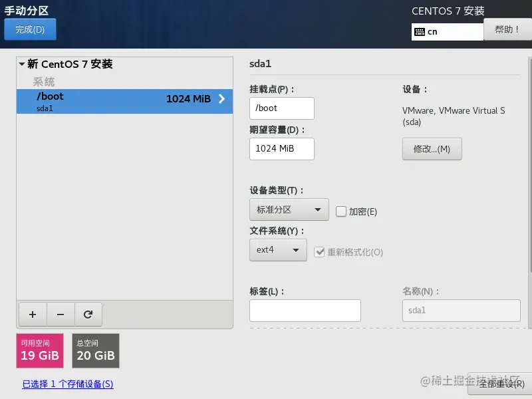This screenshot has width=532, height=399.
Task: Click the 1024 MiB size on the /boot row
Action: [x=188, y=98]
